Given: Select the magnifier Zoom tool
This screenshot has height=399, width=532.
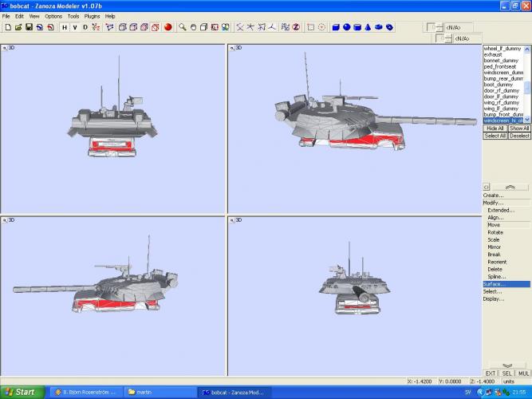Looking at the screenshot, I should pyautogui.click(x=183, y=27).
